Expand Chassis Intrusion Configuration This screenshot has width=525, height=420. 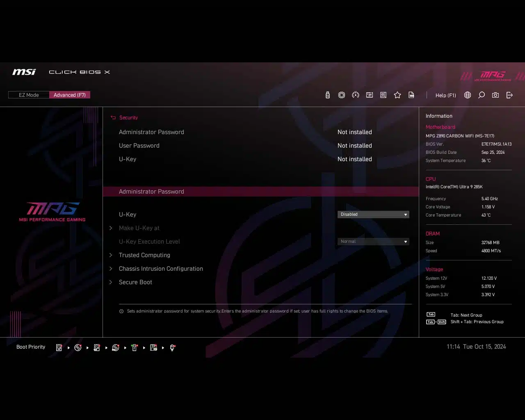click(x=161, y=269)
